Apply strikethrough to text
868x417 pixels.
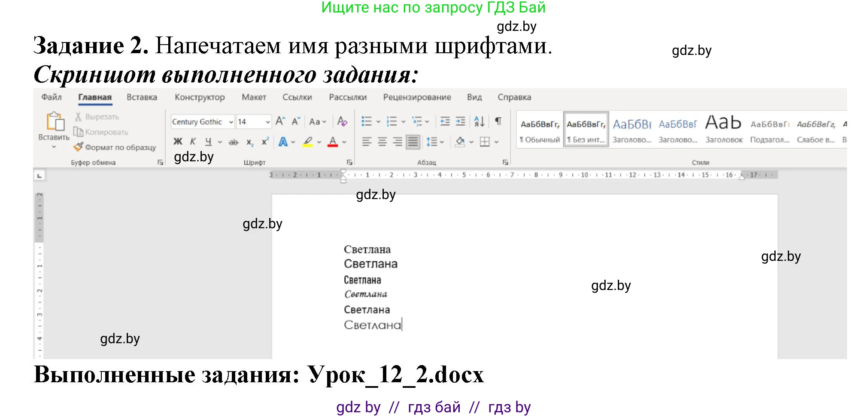coord(233,141)
